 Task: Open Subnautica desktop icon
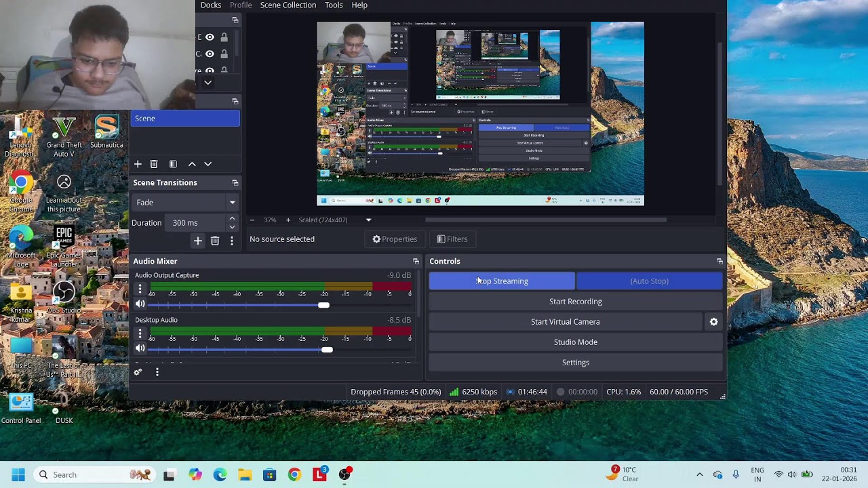106,132
